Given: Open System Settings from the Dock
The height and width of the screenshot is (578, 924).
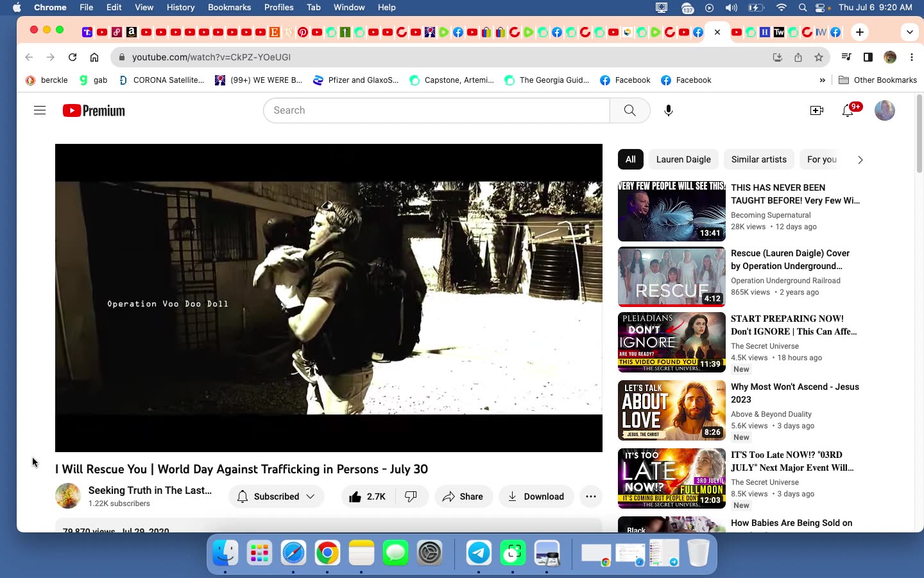Looking at the screenshot, I should click(x=429, y=552).
